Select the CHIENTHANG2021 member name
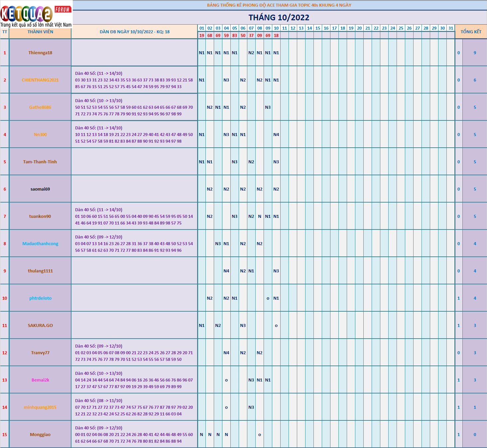This screenshot has height=448, width=487. pos(40,80)
